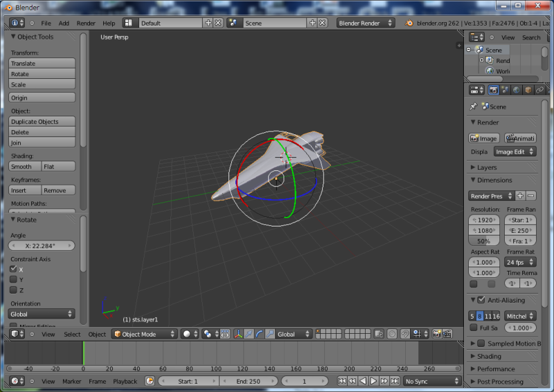Viewport: 554px width, 392px height.
Task: Open the Global orientation dropdown in Rotate panel
Action: (x=42, y=314)
